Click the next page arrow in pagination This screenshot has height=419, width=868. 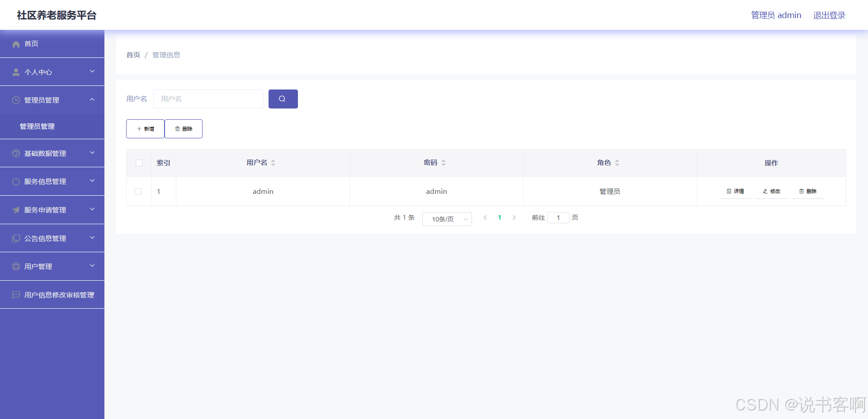[514, 217]
